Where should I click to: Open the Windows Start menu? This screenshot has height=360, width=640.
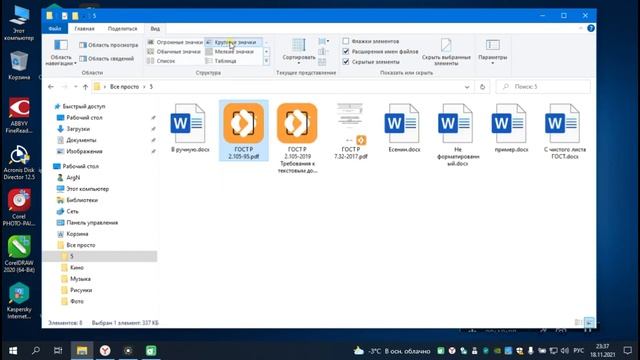point(13,351)
